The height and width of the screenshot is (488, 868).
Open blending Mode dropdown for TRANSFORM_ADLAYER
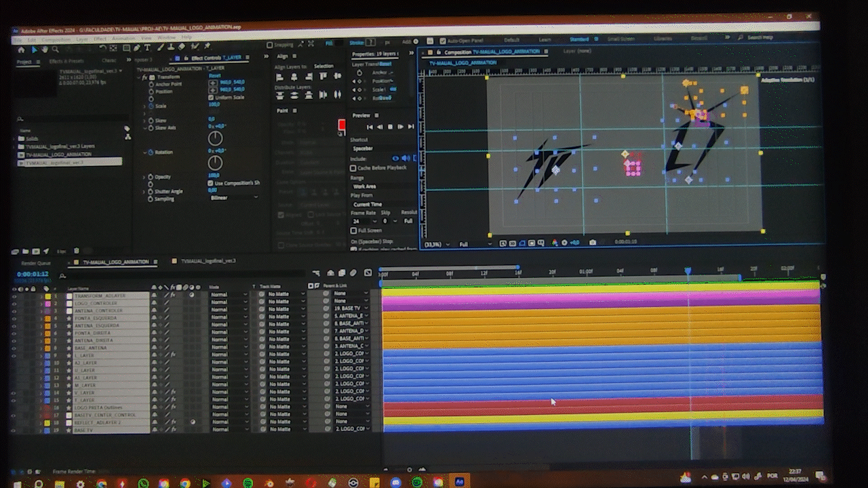tap(228, 295)
